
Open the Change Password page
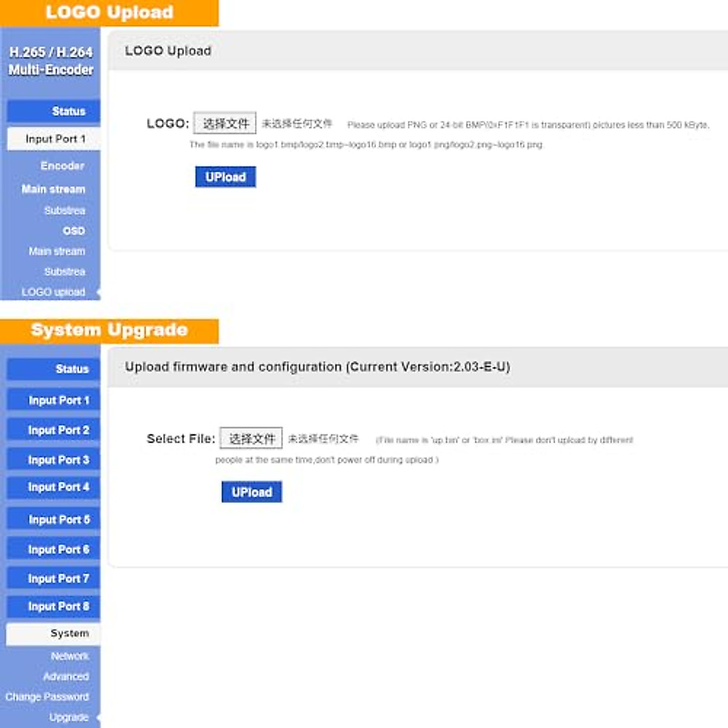coord(47,697)
